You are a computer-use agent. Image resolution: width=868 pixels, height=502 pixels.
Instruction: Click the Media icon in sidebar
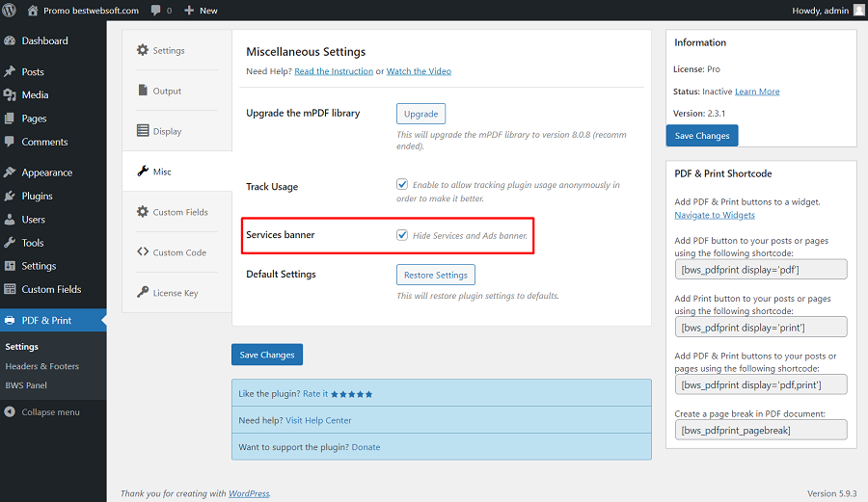10,95
